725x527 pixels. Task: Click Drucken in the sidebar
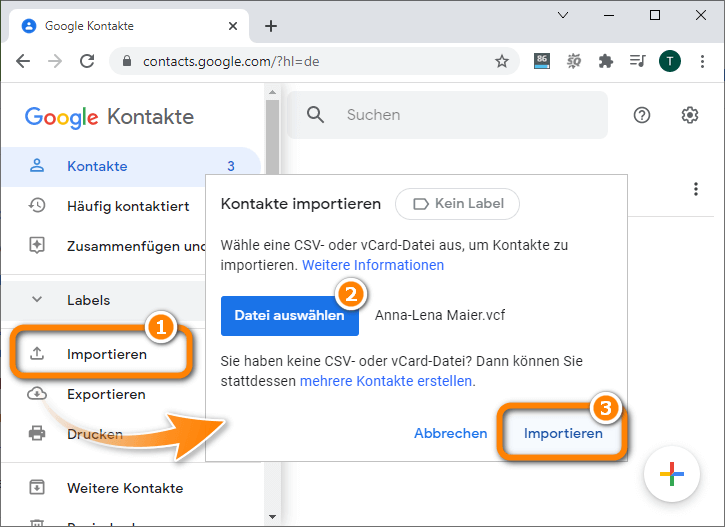95,434
